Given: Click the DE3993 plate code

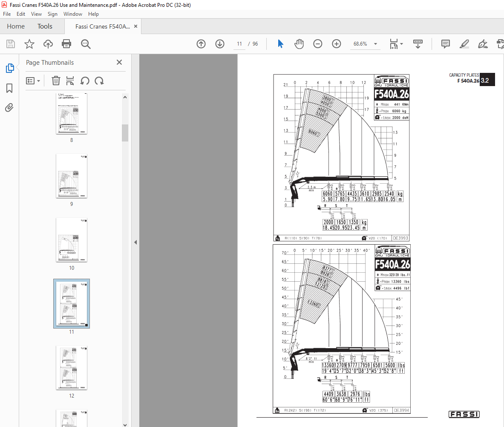Looking at the screenshot, I should coord(400,238).
